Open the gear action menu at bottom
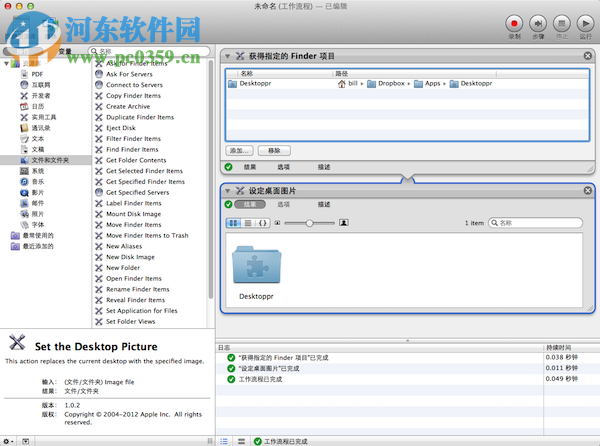 tap(8, 441)
